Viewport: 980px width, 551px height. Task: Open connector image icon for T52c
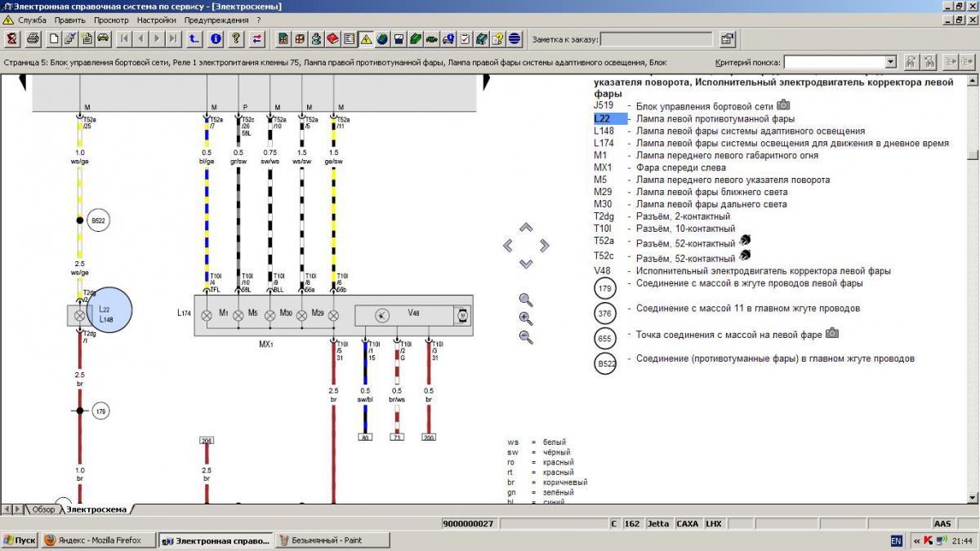point(745,256)
